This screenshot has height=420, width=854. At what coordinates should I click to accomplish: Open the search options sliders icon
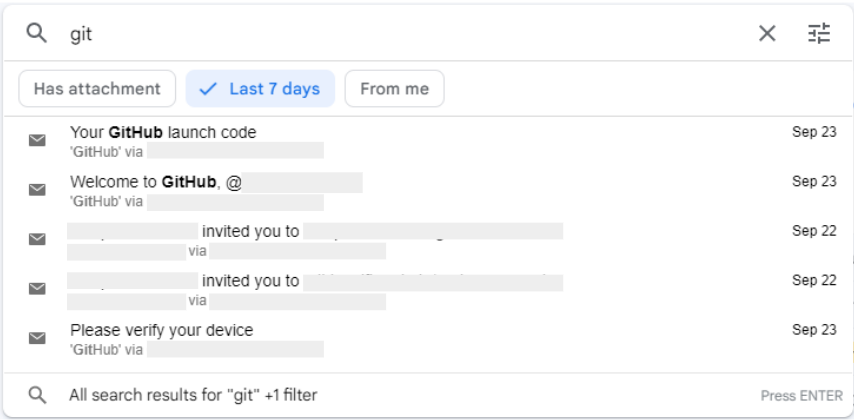tap(819, 34)
